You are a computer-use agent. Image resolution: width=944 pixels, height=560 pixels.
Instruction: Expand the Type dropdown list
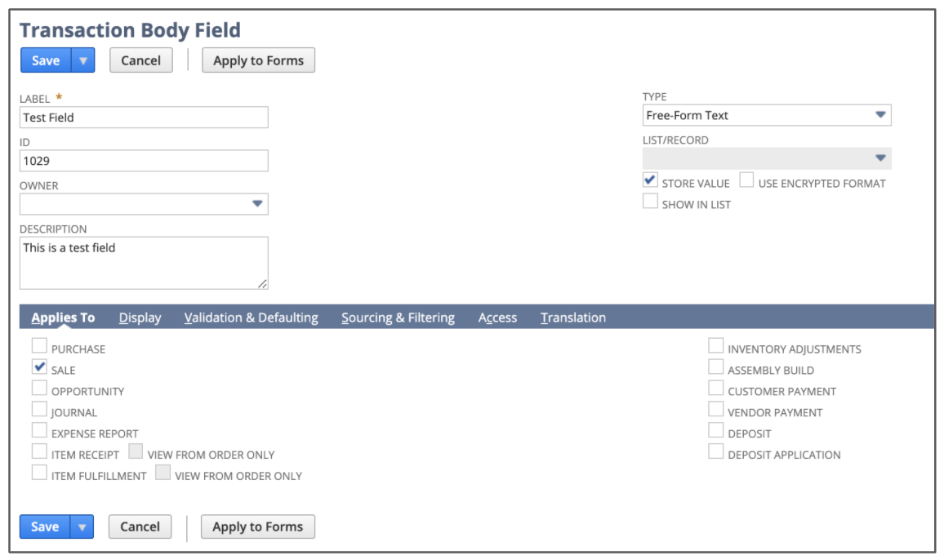[880, 115]
